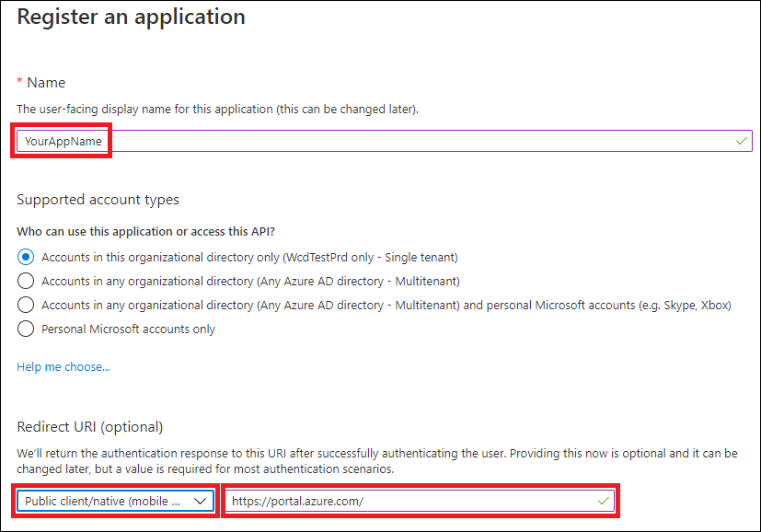Click the red required asterisk beside Name
Viewport: 761px width, 532px height.
[20, 84]
